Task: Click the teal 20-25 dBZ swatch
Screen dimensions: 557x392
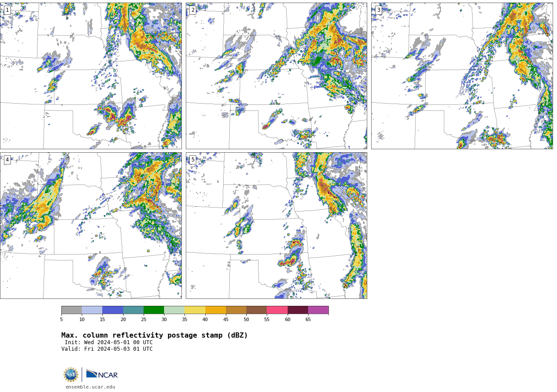Action: tap(133, 310)
